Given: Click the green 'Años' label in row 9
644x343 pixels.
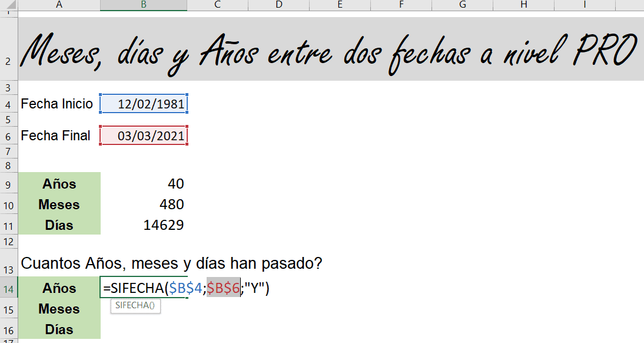Looking at the screenshot, I should click(59, 183).
